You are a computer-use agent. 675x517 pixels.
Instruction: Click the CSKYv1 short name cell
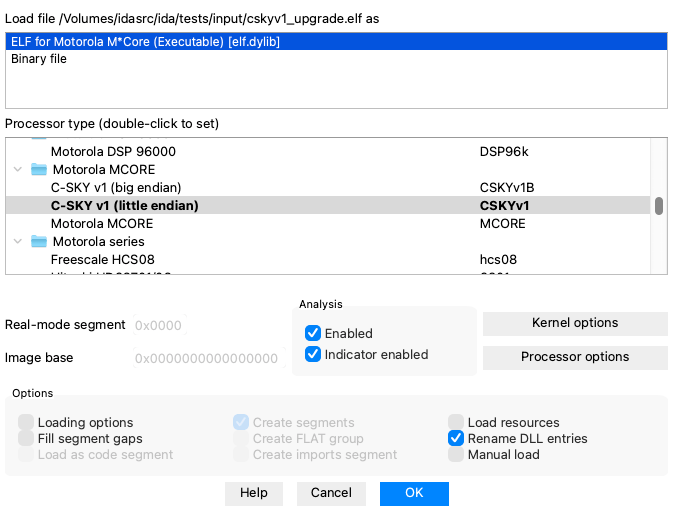coord(504,206)
